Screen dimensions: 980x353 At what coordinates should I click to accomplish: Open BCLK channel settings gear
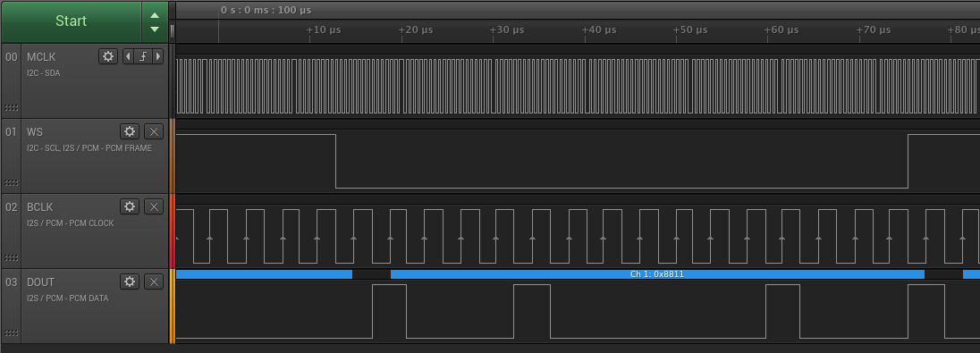click(x=130, y=206)
